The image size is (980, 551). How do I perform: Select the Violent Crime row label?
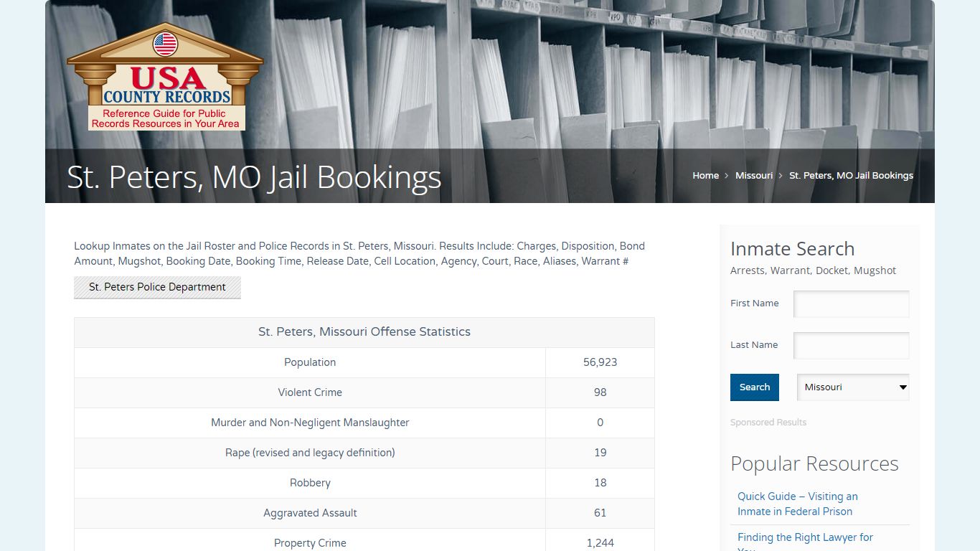click(310, 392)
